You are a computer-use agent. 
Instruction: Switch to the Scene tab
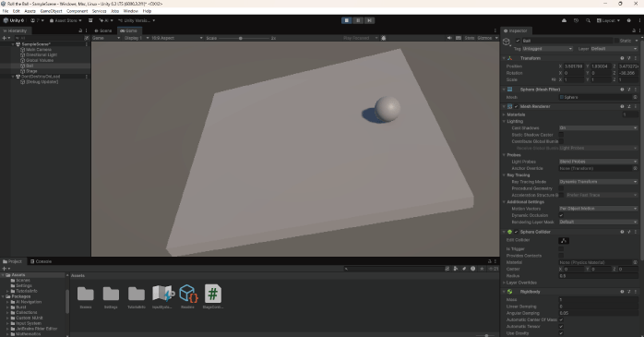tap(103, 30)
